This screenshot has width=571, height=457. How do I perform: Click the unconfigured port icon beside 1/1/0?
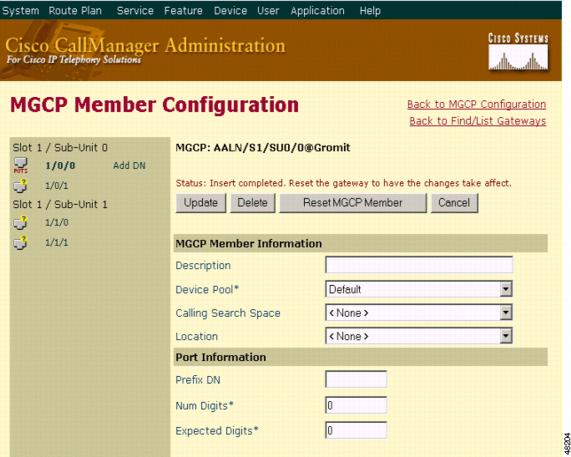20,222
